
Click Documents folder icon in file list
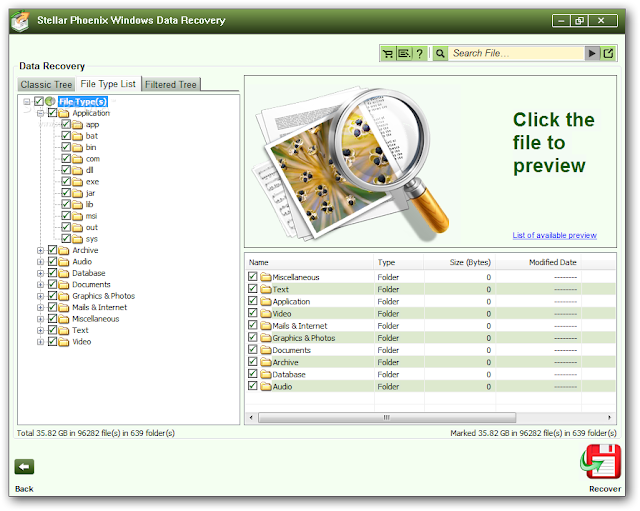click(x=266, y=350)
